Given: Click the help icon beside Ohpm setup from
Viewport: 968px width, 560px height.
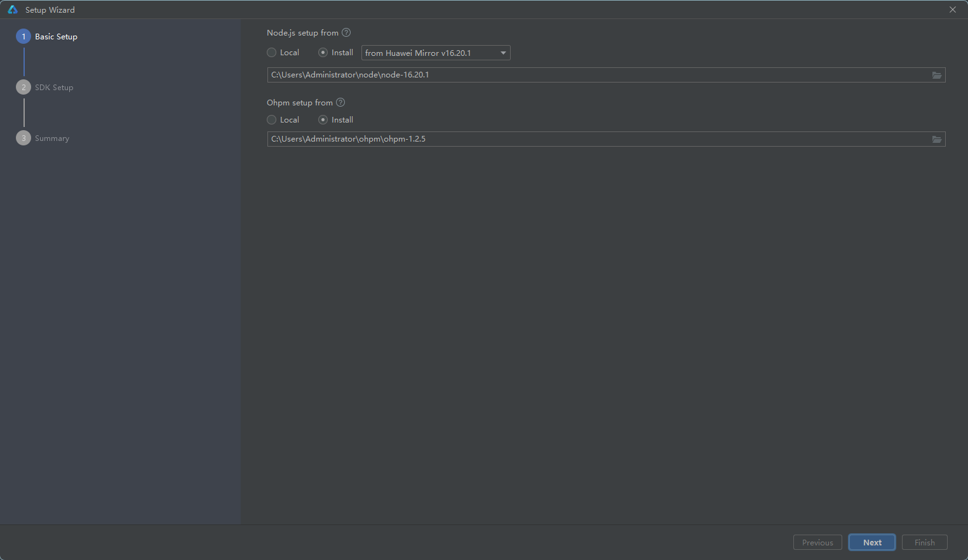Looking at the screenshot, I should coord(340,103).
